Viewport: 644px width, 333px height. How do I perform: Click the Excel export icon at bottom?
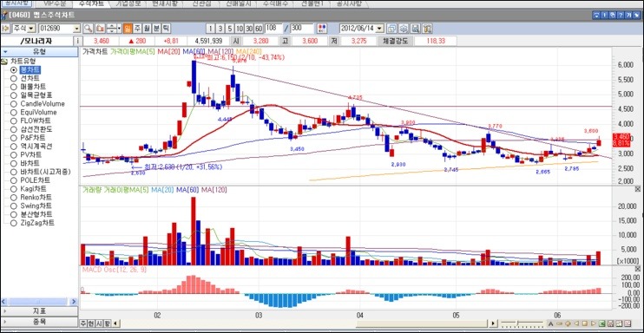click(x=601, y=323)
